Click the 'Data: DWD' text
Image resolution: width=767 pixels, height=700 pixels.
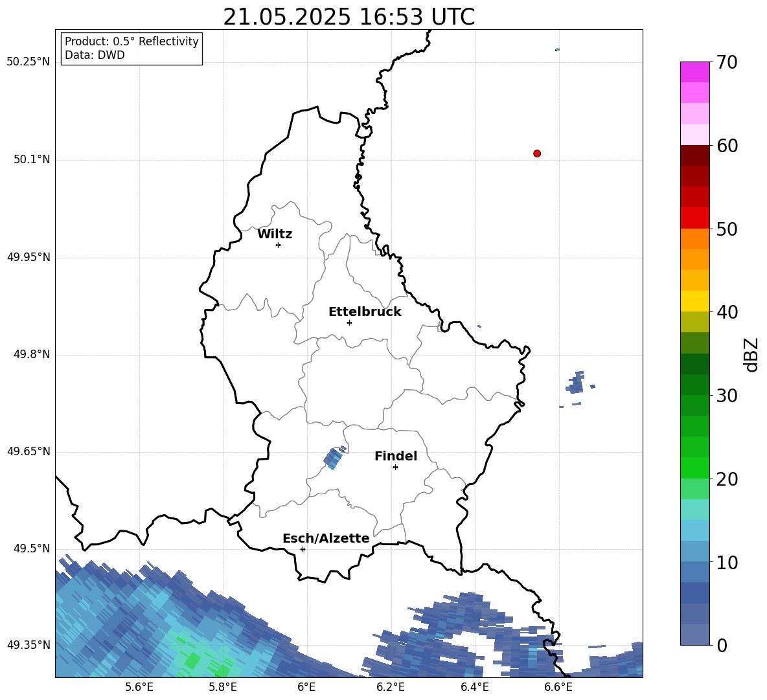click(95, 55)
